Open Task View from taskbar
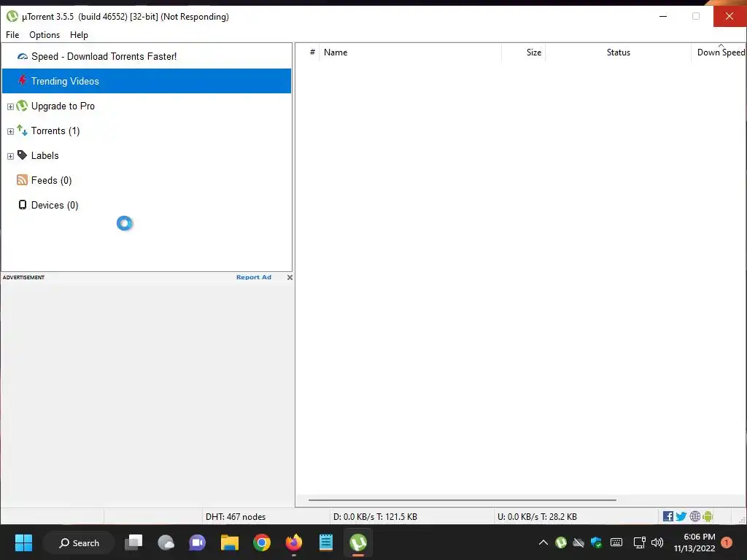 pyautogui.click(x=133, y=542)
